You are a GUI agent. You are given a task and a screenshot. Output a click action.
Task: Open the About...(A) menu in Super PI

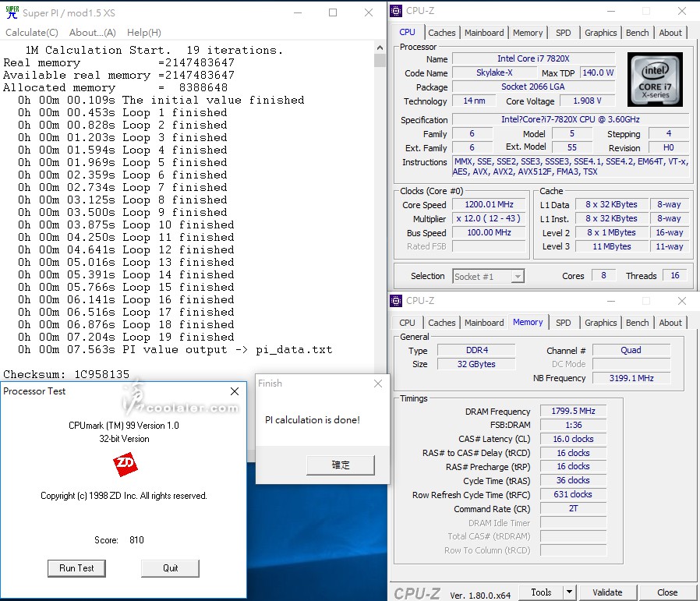click(93, 33)
